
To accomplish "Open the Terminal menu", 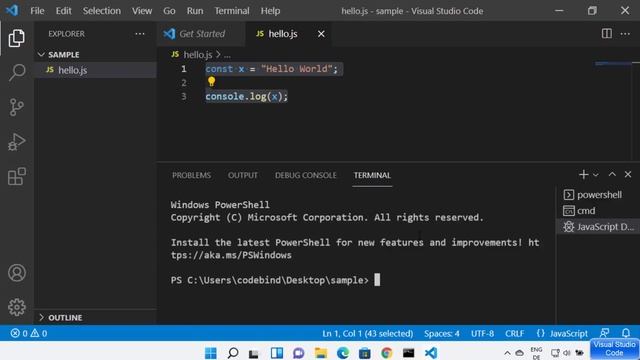I will point(232,11).
